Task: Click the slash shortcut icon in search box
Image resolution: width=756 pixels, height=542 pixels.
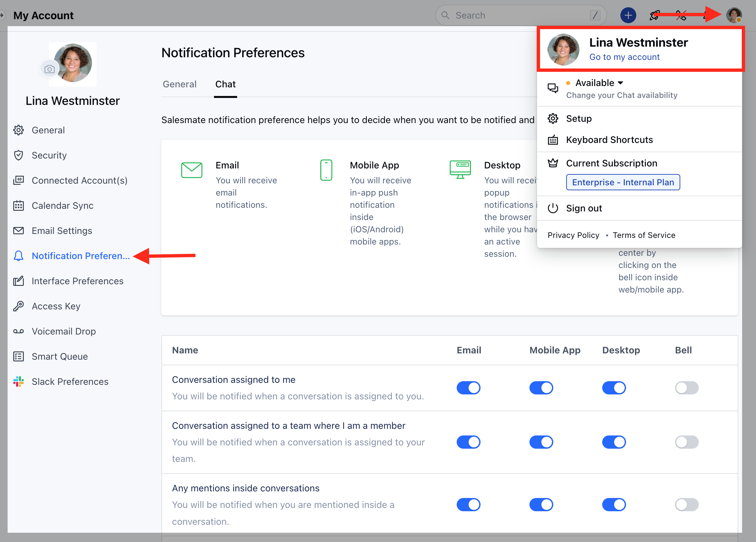Action: 595,15
